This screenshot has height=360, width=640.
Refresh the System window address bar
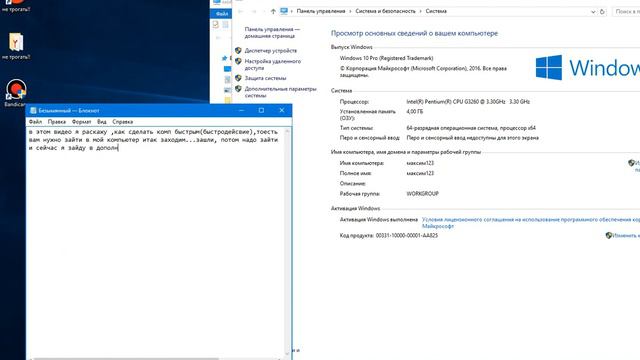click(x=602, y=12)
